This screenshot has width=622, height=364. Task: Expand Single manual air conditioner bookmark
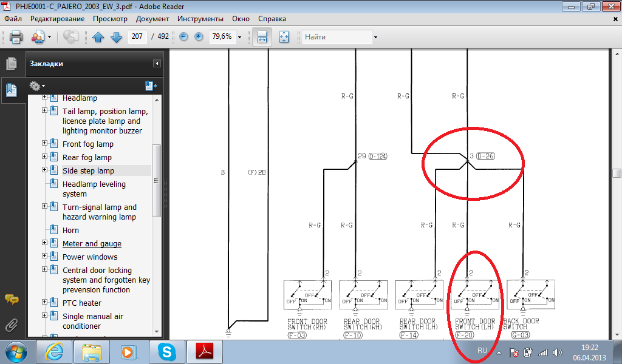[44, 315]
